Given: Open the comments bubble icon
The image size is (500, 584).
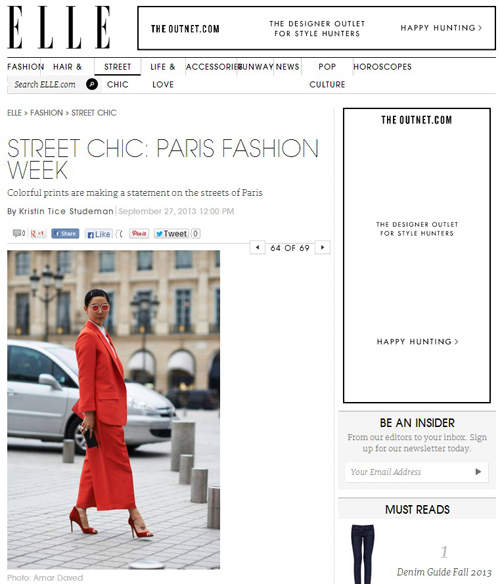Looking at the screenshot, I should (x=19, y=234).
